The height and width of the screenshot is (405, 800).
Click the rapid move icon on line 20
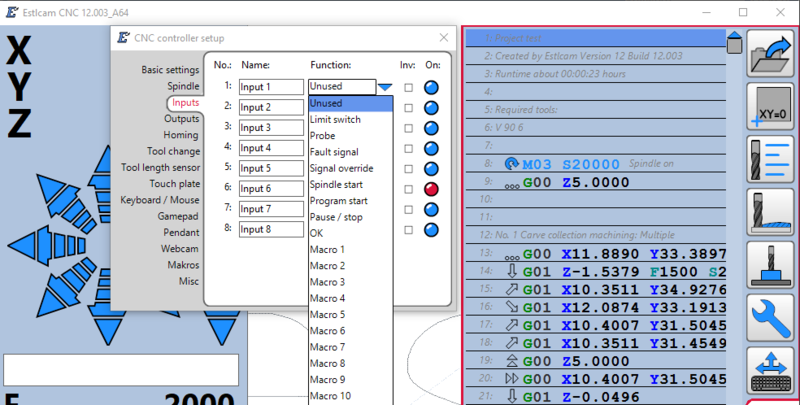512,378
